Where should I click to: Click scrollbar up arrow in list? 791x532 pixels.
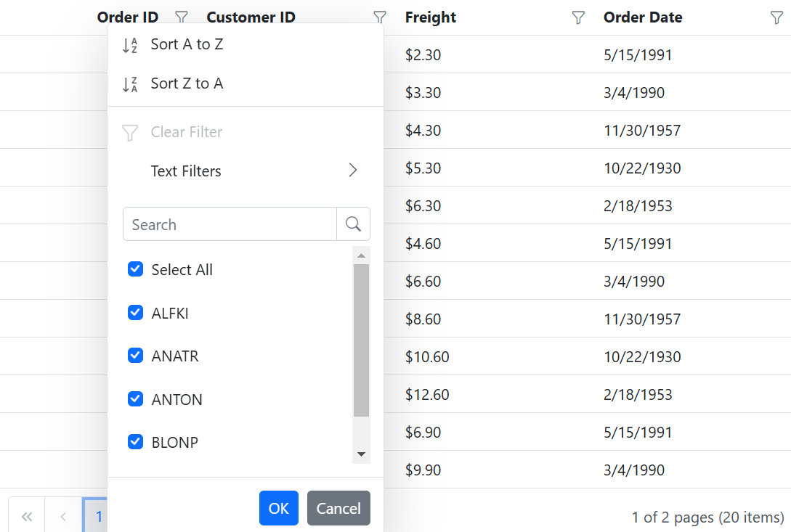361,255
